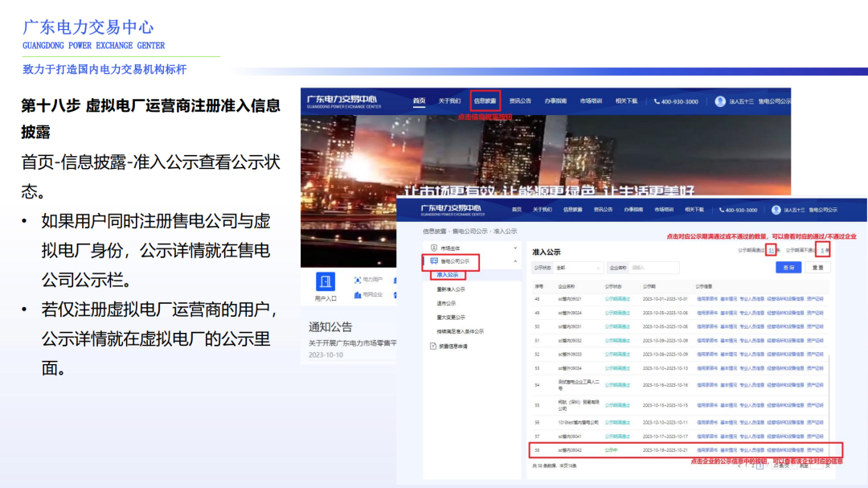Expand the 市场主体 tree section

coord(516,248)
